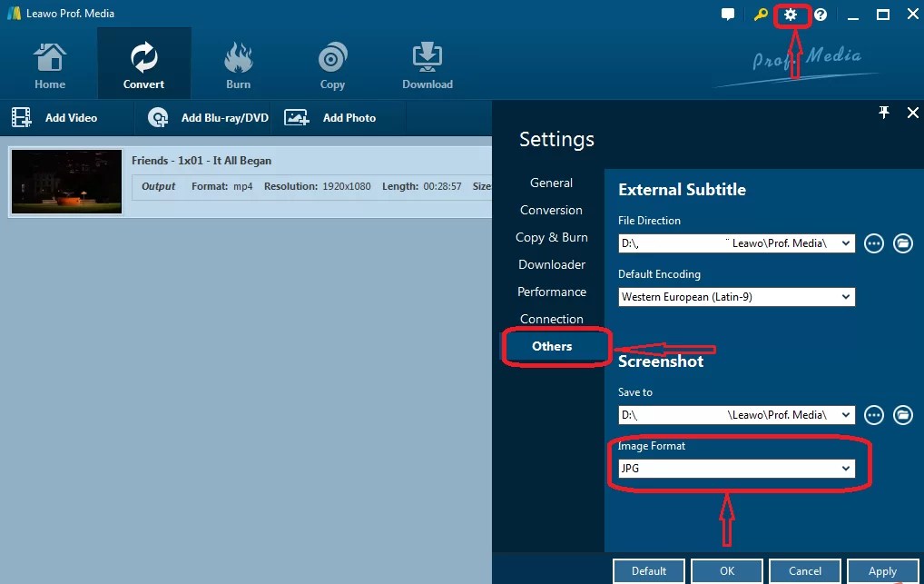Click the Format: mp4 output info
Viewport: 924px width, 584px height.
coord(222,186)
